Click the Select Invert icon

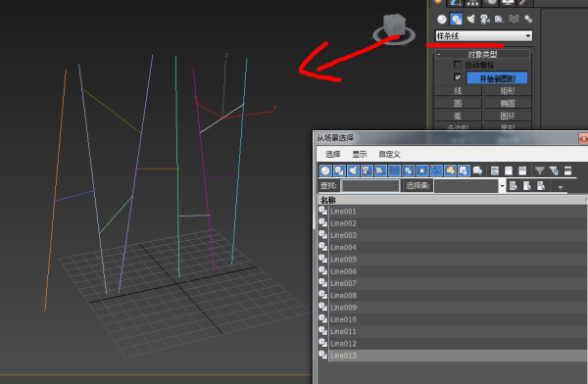pos(541,185)
